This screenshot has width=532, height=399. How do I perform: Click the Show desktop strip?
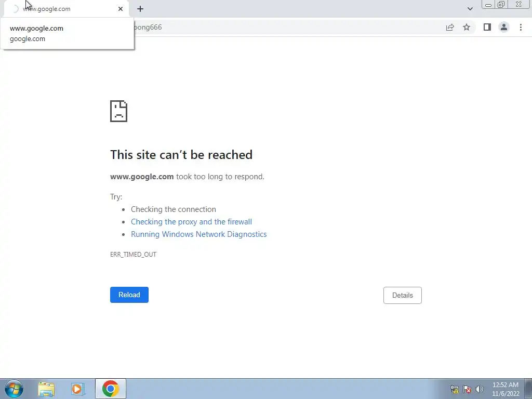(528, 389)
